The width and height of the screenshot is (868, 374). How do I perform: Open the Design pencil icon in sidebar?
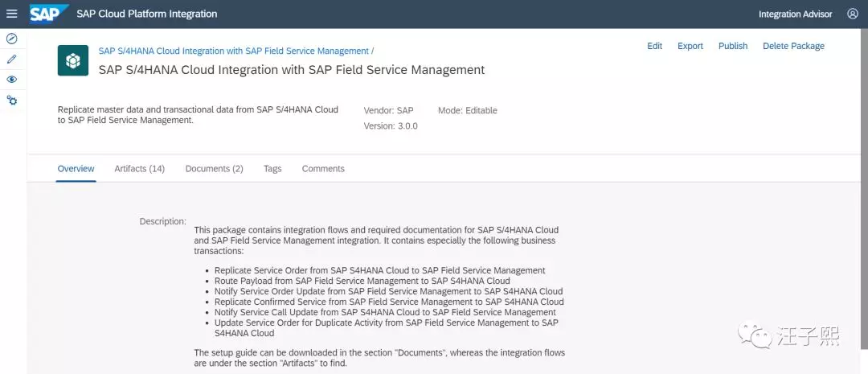[x=11, y=59]
